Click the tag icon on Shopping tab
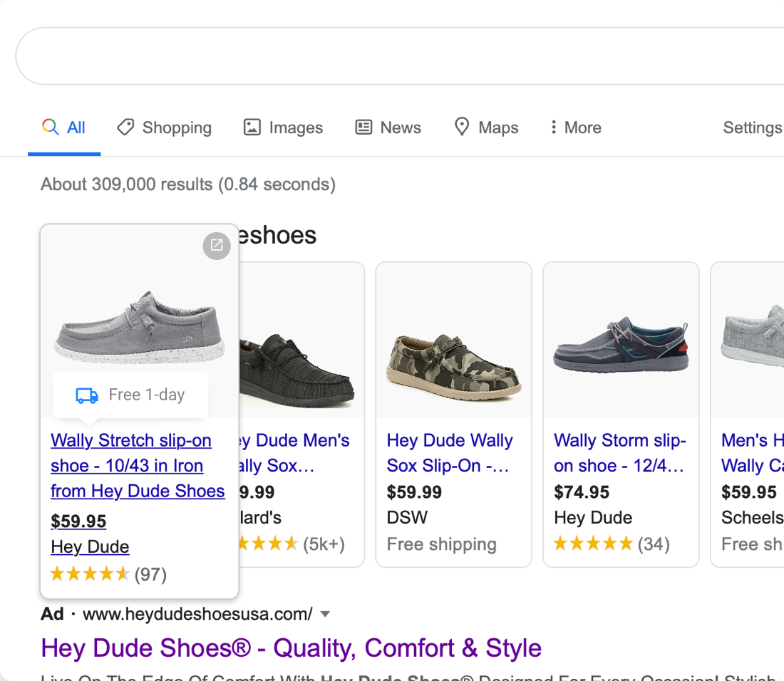The image size is (784, 681). click(x=125, y=128)
